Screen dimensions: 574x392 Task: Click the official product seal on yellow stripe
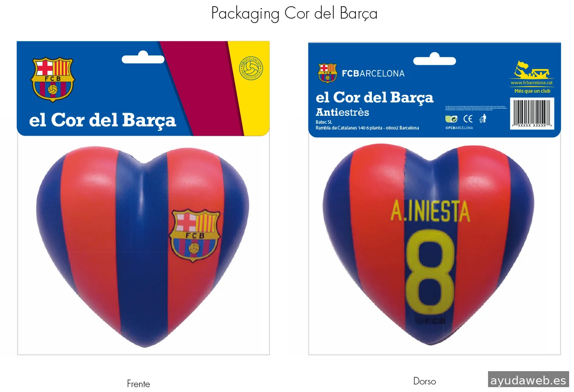tap(251, 68)
